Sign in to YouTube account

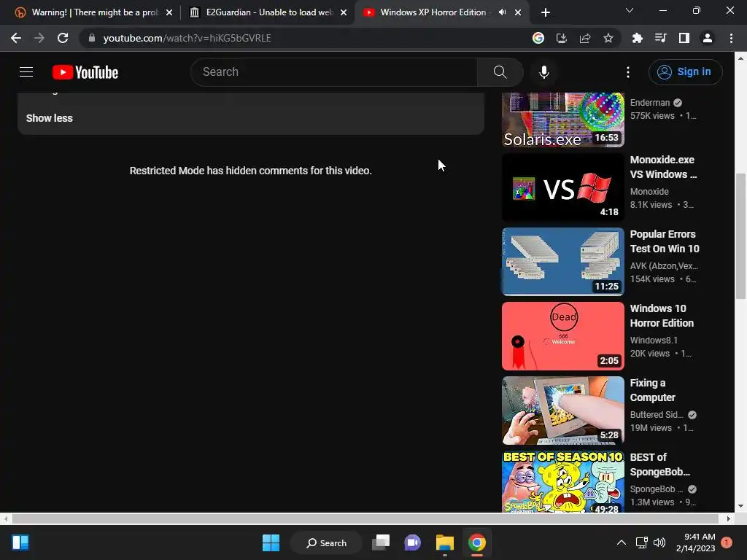point(685,72)
